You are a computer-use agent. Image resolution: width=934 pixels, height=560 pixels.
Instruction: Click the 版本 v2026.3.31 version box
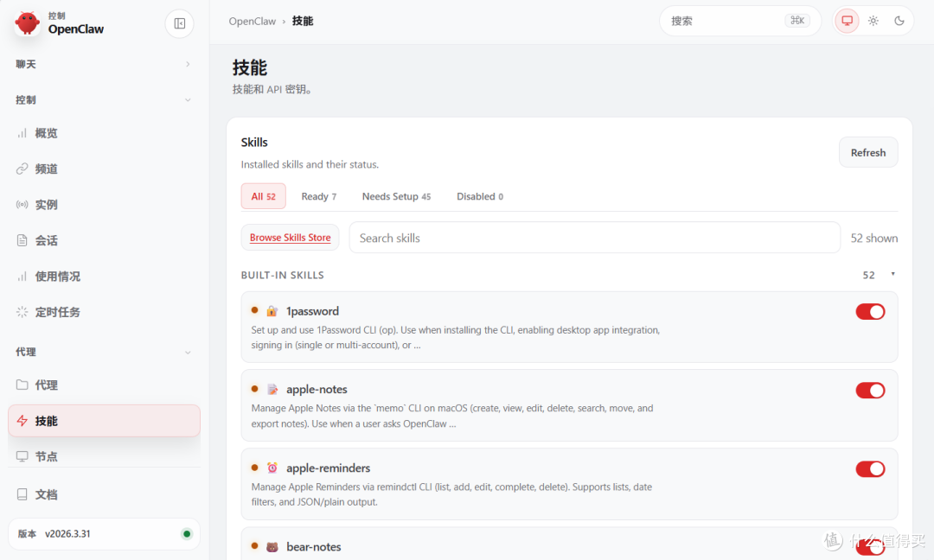[105, 534]
